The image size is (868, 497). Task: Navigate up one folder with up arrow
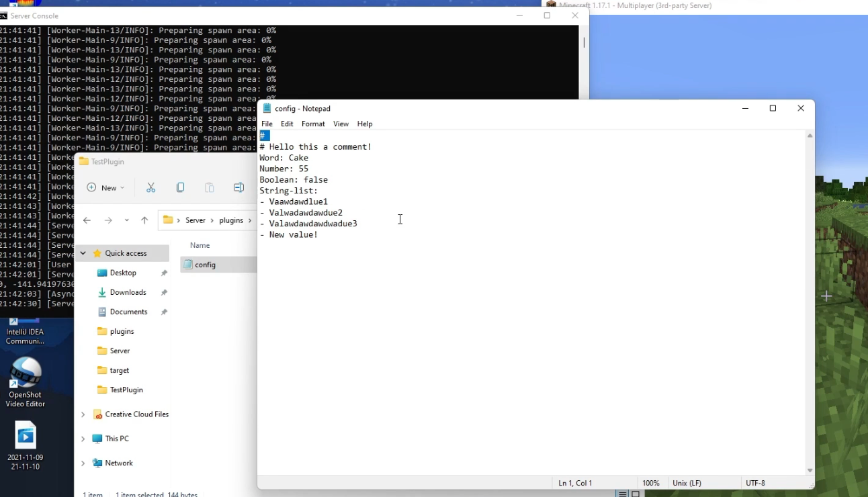pos(144,220)
